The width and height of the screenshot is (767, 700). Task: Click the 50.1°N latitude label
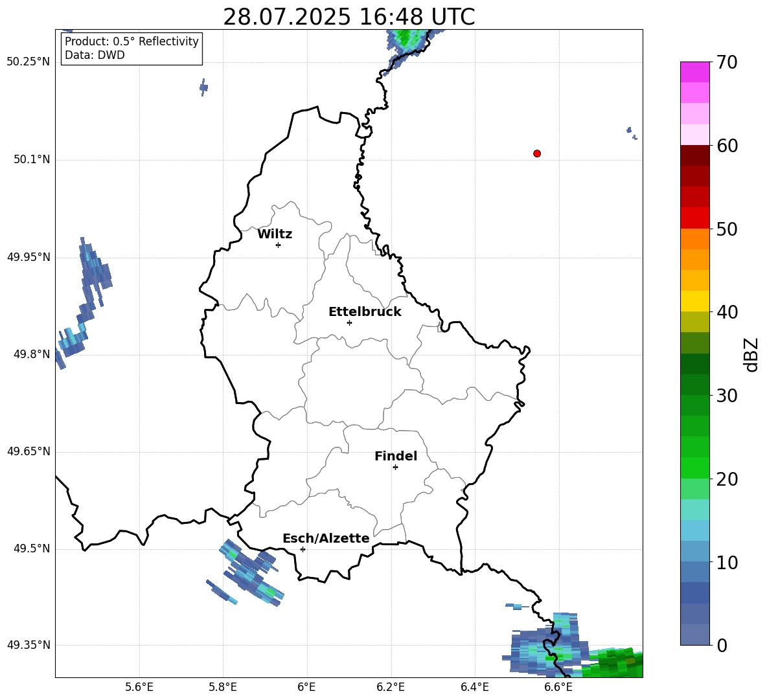coord(32,159)
